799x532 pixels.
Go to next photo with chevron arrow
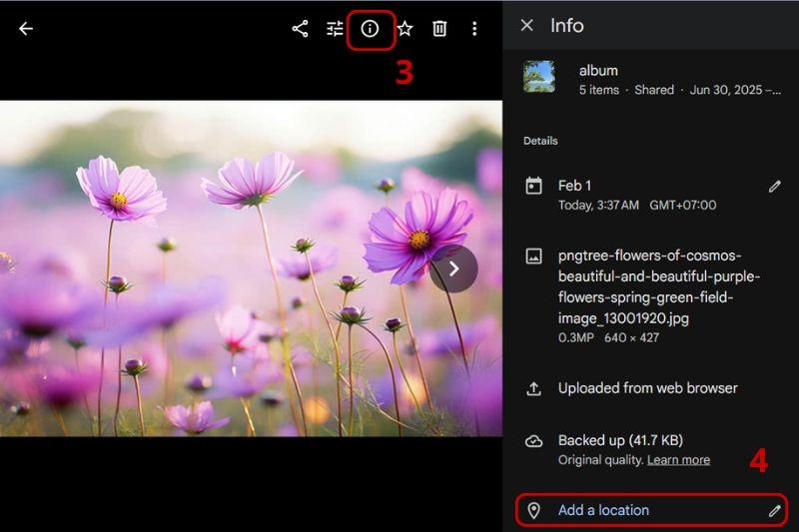(453, 268)
